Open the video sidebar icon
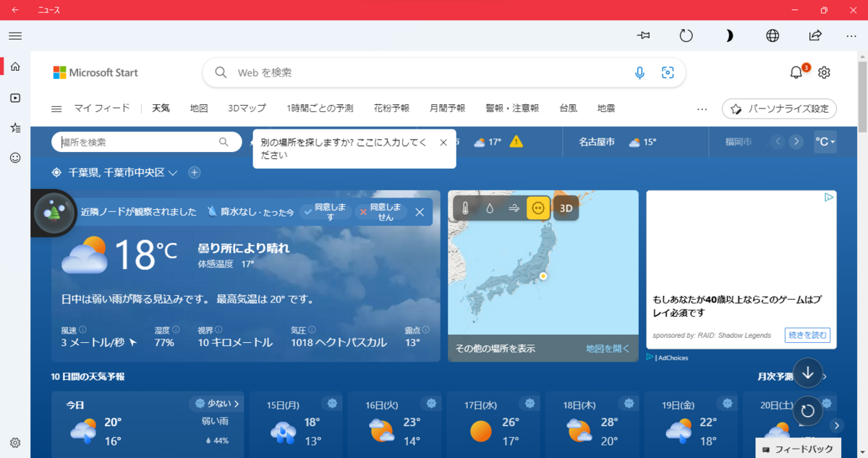The image size is (868, 458). pyautogui.click(x=15, y=98)
